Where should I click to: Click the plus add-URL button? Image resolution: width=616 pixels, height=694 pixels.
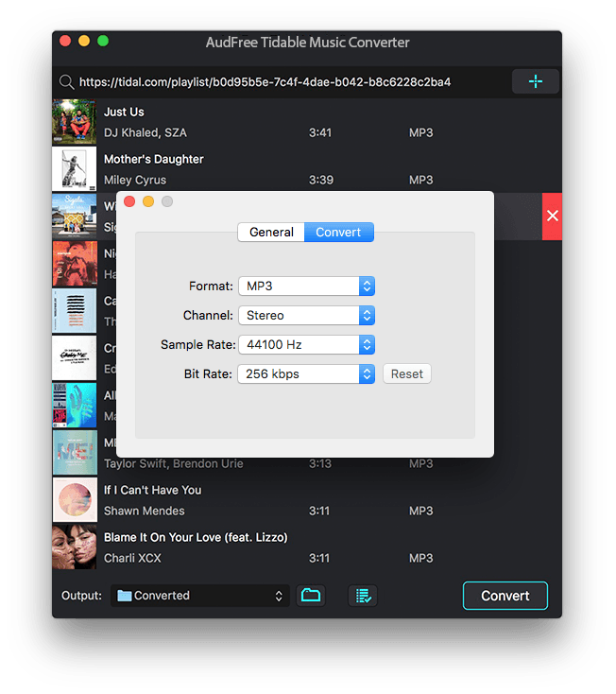[x=535, y=81]
